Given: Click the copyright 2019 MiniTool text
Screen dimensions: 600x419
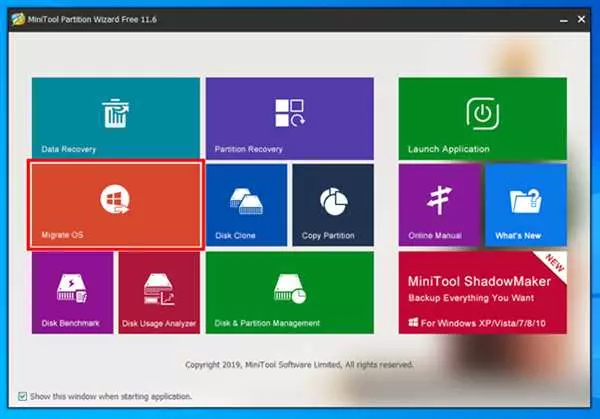Looking at the screenshot, I should click(299, 365).
